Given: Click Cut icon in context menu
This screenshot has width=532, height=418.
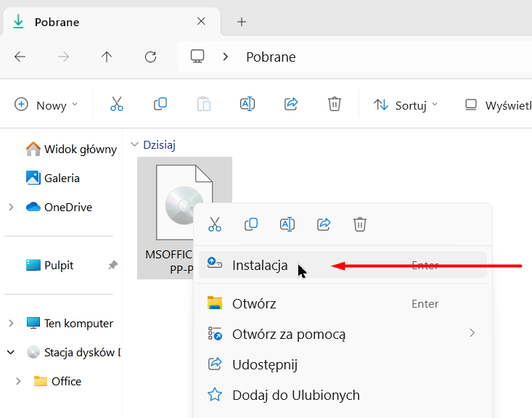Looking at the screenshot, I should pos(215,224).
